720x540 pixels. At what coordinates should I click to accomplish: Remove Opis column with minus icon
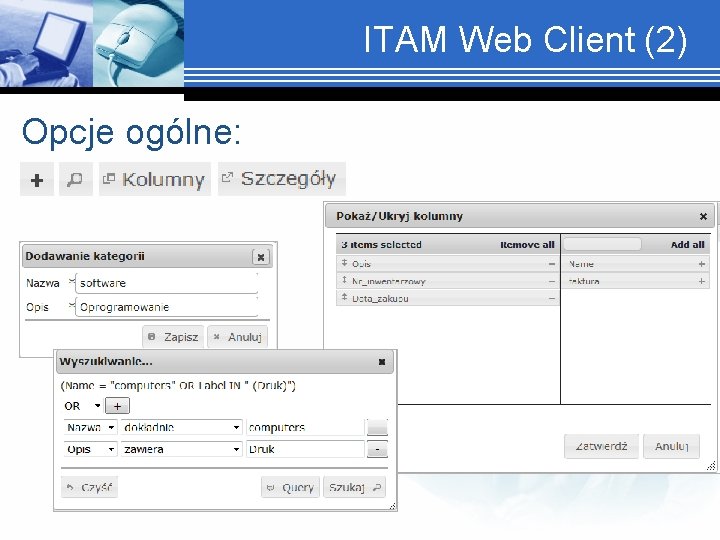pyautogui.click(x=551, y=264)
